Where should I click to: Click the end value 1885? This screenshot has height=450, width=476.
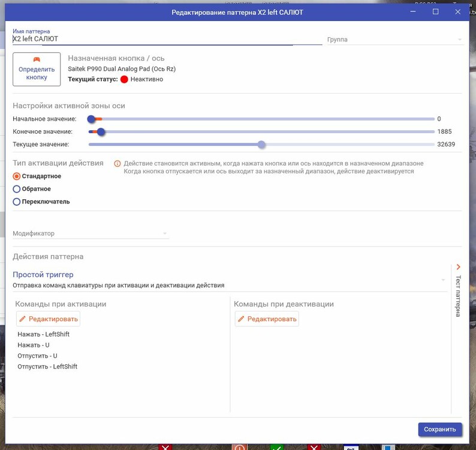(x=444, y=131)
